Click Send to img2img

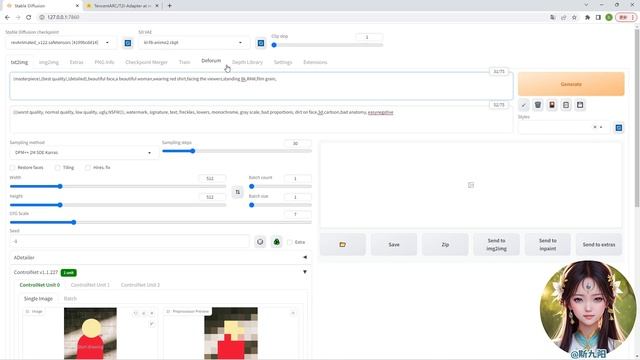496,244
